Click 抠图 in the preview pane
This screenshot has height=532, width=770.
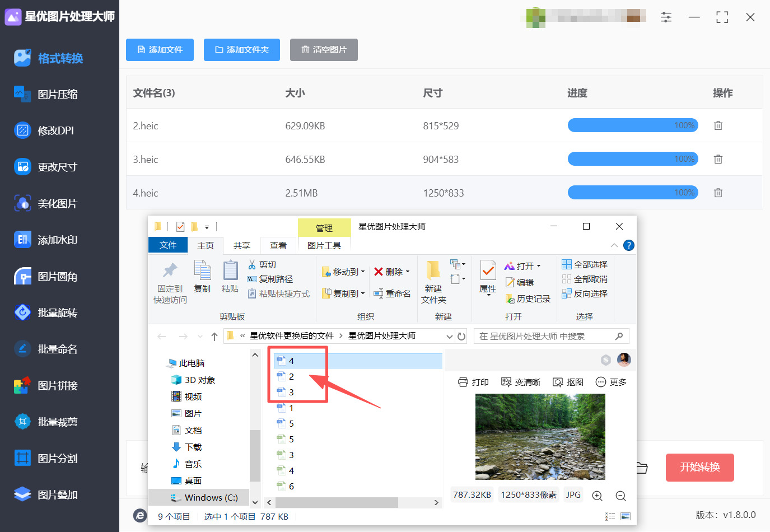click(568, 382)
